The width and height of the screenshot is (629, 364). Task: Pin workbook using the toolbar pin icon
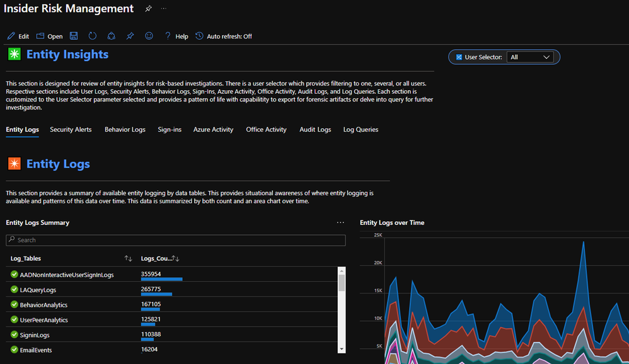click(130, 36)
